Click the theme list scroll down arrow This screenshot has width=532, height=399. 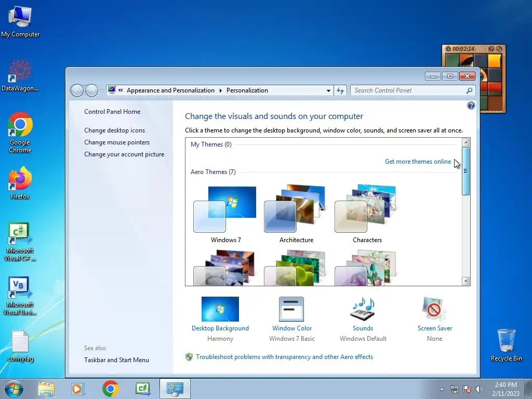[x=466, y=281]
